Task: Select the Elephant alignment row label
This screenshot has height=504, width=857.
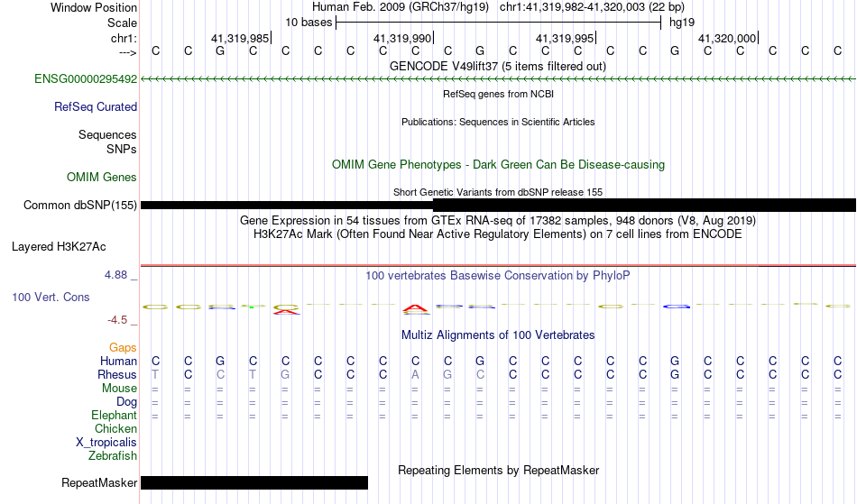Action: pos(115,415)
